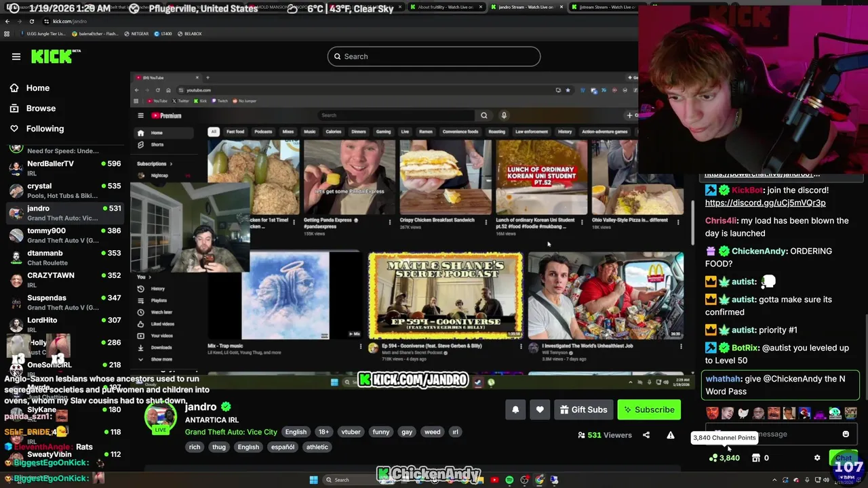
Task: Focus the Kick search box
Action: point(434,56)
